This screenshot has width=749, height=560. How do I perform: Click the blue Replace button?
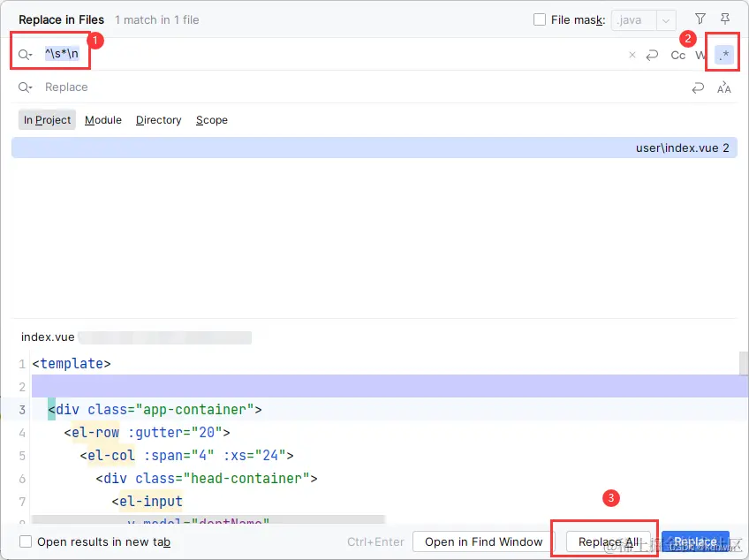tap(695, 541)
